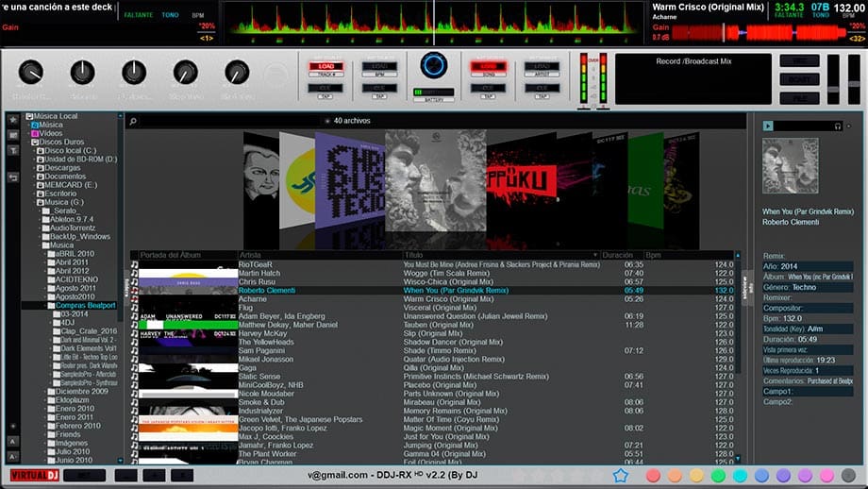Click the blue glowing center browse knob
Image resolution: width=868 pixels, height=489 pixels.
(x=433, y=65)
